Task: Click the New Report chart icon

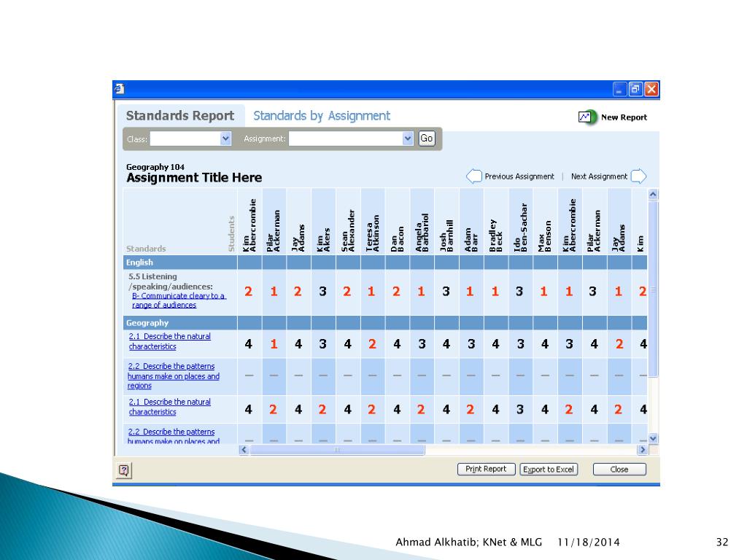Action: (x=587, y=117)
